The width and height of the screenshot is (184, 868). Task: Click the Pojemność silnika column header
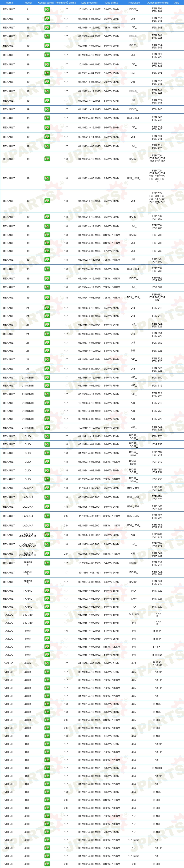pyautogui.click(x=66, y=2)
